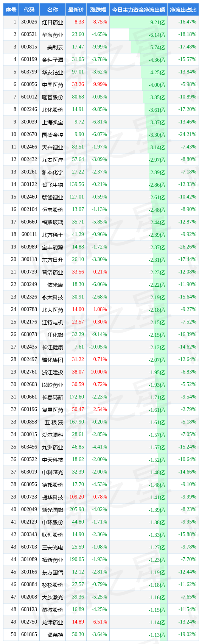Click stock name 恒宝股份
The height and width of the screenshot is (644, 199).
pos(53,210)
